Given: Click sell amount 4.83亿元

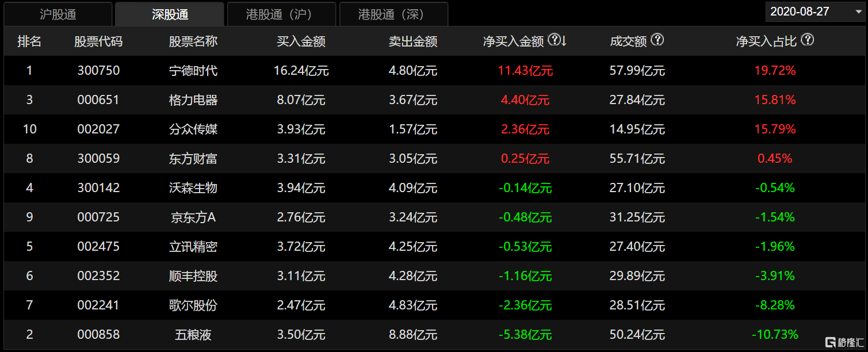Looking at the screenshot, I should pyautogui.click(x=413, y=305).
